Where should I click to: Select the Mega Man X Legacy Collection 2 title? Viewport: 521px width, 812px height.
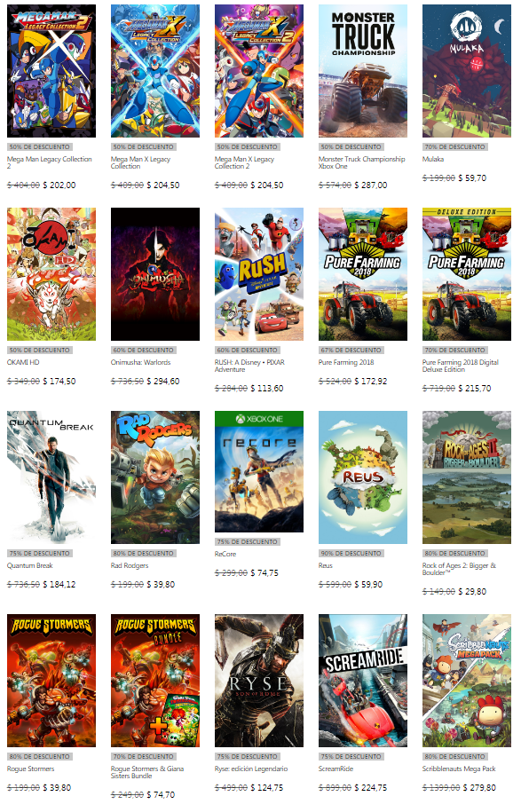[x=244, y=162]
